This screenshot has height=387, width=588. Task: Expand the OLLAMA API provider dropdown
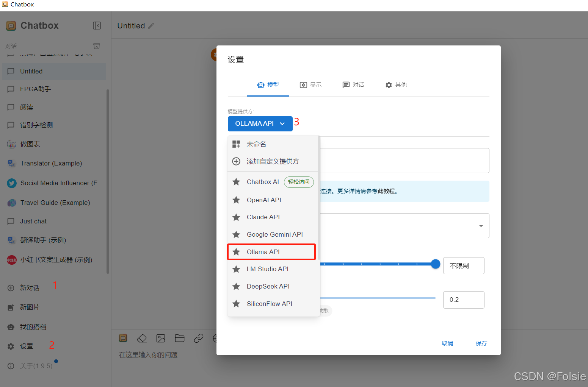click(260, 124)
